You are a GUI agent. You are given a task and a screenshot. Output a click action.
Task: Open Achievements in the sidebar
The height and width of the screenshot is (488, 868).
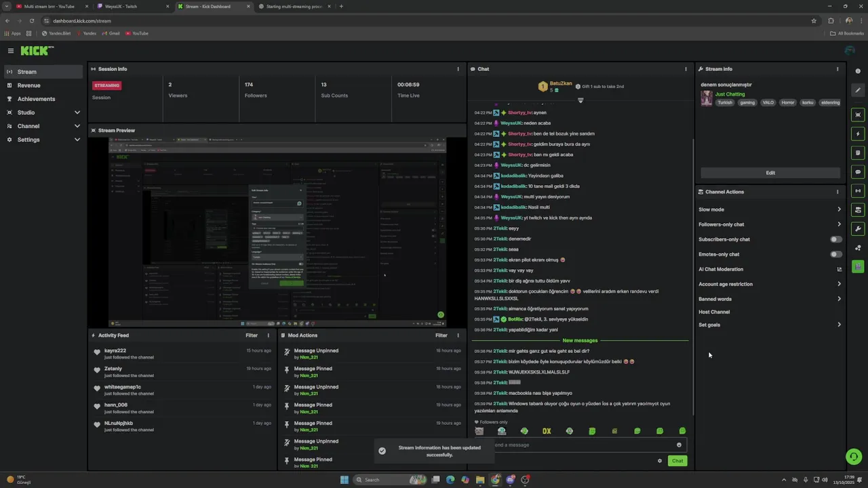coord(43,99)
